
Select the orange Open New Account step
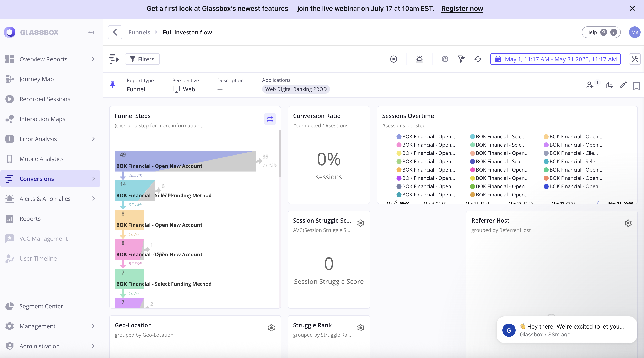pos(129,220)
